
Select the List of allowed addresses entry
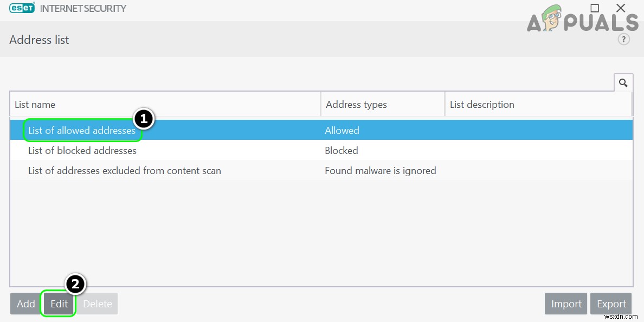pos(81,130)
